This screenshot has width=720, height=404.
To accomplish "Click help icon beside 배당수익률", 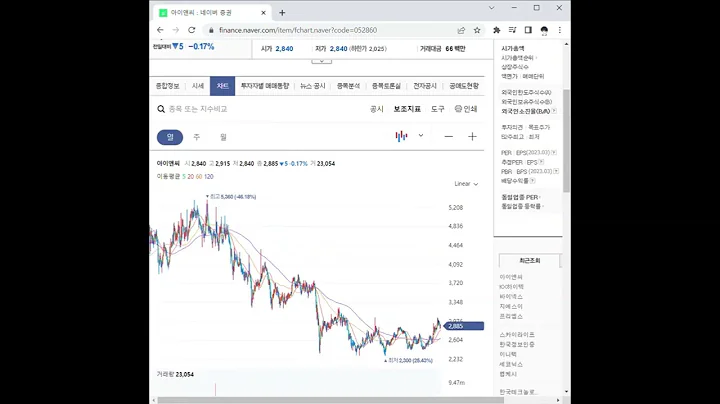I will point(533,181).
